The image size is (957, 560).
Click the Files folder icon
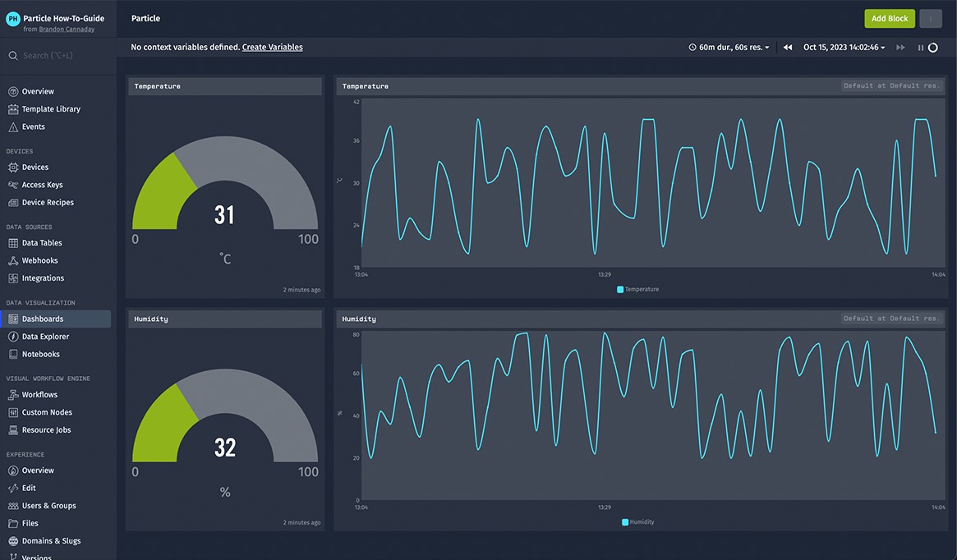pyautogui.click(x=13, y=523)
